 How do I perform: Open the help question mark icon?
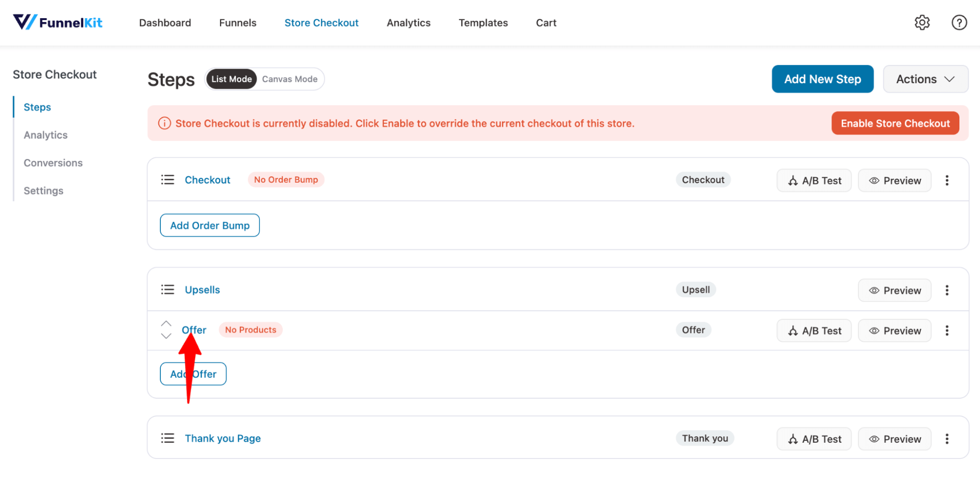tap(959, 23)
